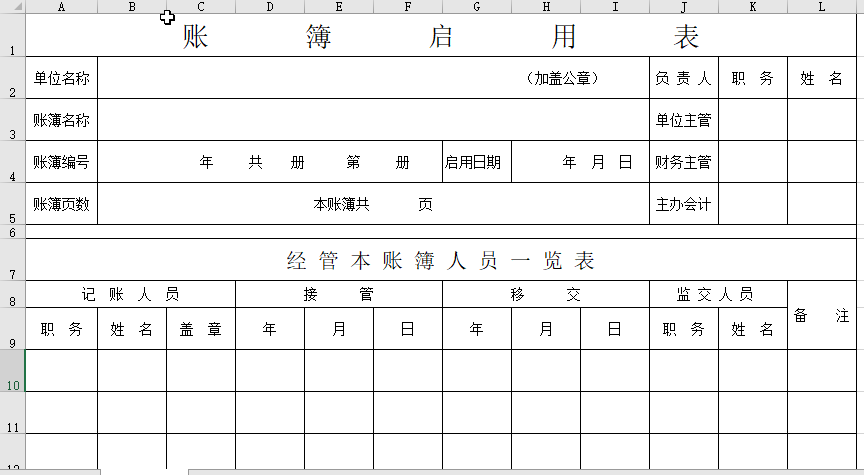Select the 启用日期 cell
Screen dimensions: 864x475
click(x=476, y=162)
